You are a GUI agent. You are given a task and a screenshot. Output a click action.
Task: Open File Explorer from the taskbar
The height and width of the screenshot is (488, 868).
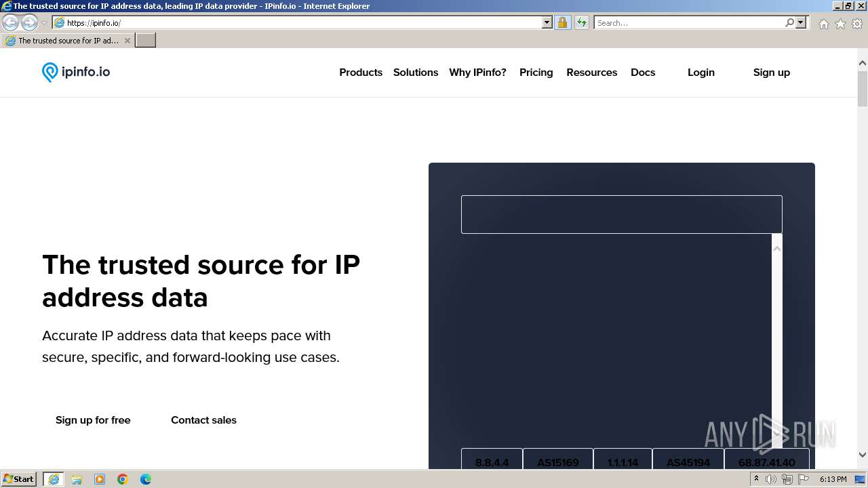click(x=77, y=479)
